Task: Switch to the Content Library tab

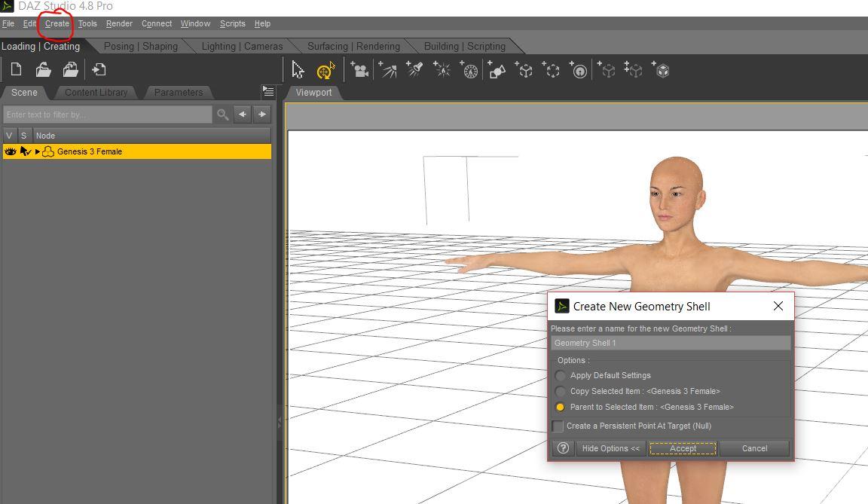Action: 96,92
